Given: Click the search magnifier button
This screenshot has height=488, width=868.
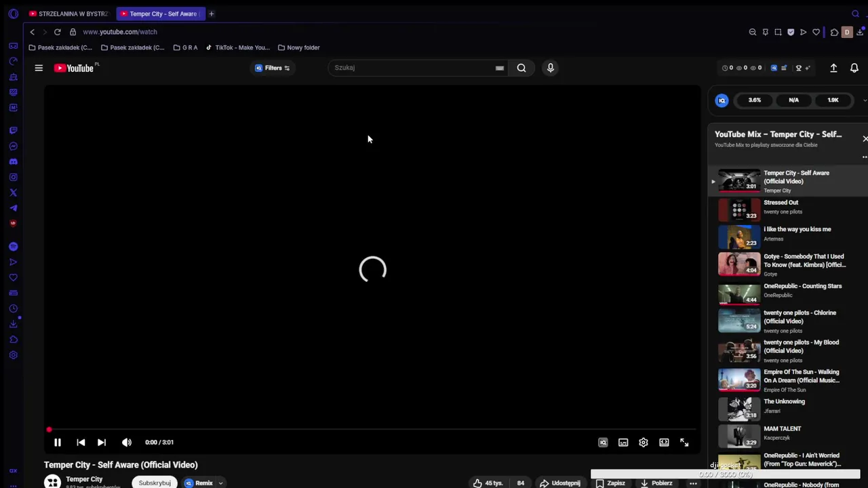Looking at the screenshot, I should (521, 68).
